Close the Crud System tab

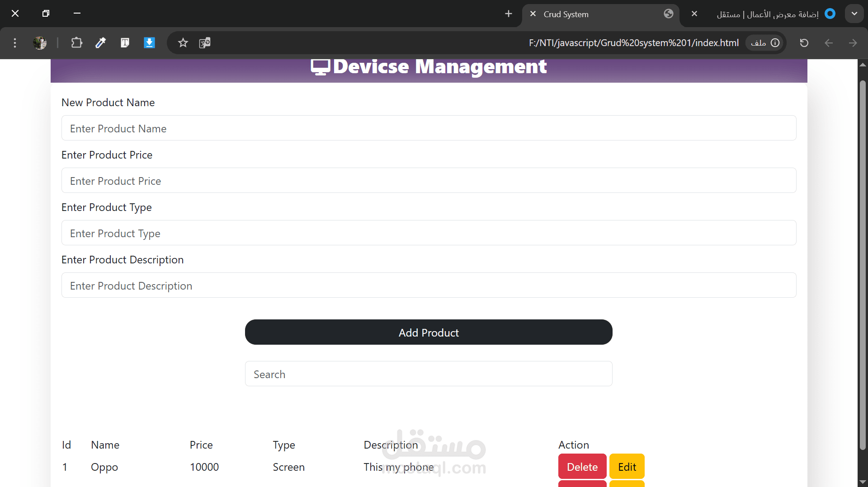click(x=533, y=14)
